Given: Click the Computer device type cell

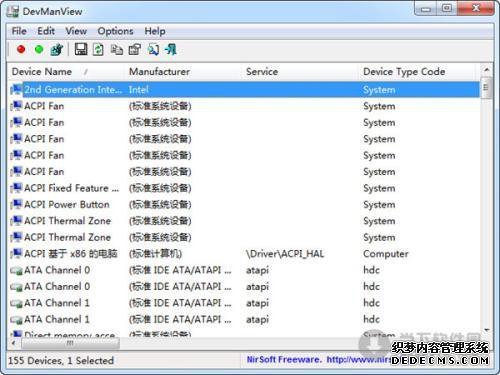Looking at the screenshot, I should [385, 254].
